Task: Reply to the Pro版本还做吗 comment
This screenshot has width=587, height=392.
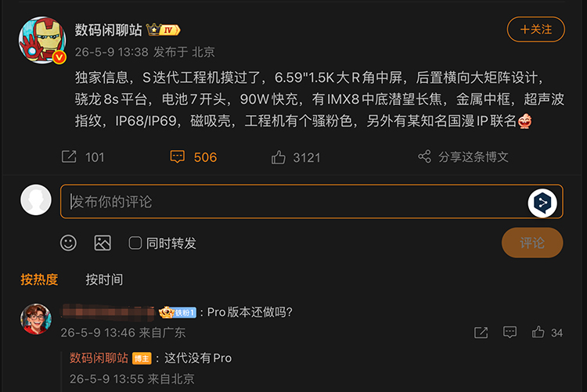Action: 510,332
